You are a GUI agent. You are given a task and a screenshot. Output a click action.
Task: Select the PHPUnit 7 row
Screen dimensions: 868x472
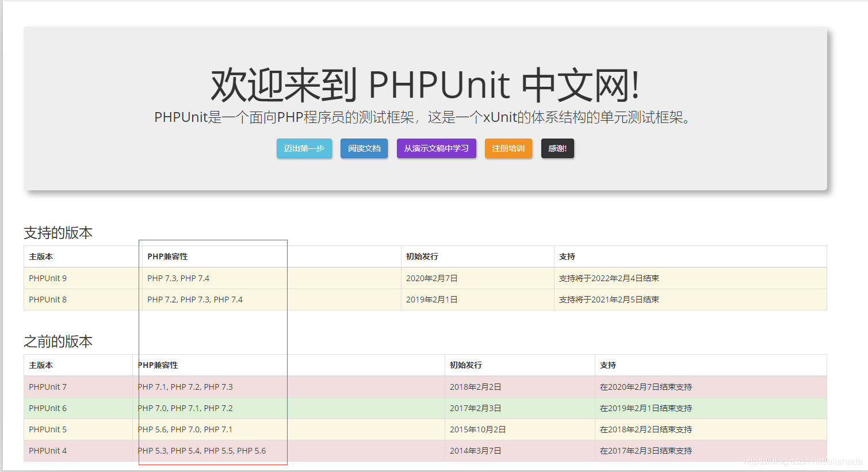pos(47,386)
